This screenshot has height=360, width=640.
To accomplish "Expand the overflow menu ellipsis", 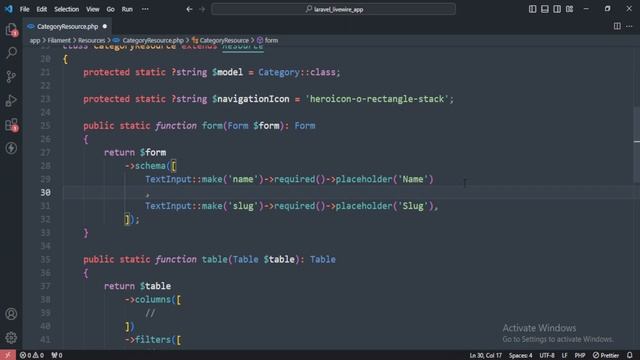I will [x=145, y=9].
